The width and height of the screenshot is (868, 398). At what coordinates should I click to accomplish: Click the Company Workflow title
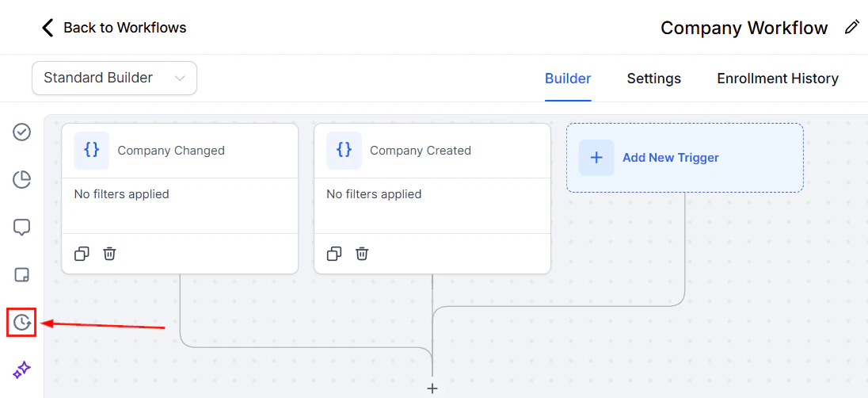744,28
